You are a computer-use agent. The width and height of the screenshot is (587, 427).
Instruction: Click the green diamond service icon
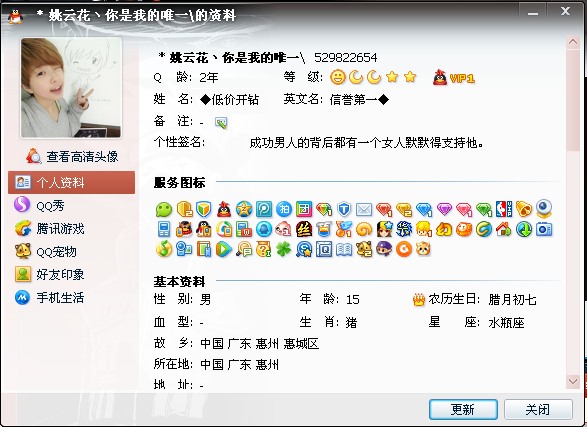click(484, 210)
